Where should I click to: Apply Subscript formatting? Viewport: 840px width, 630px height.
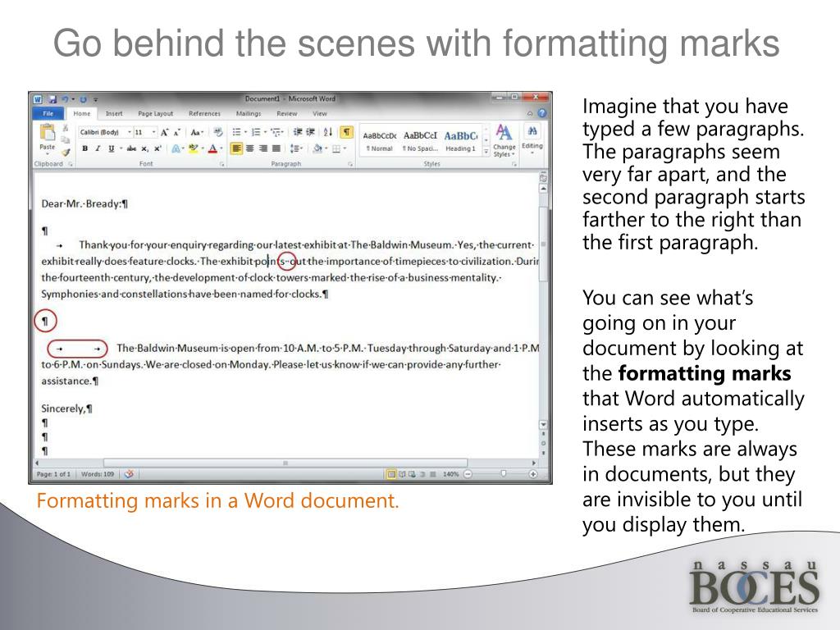(145, 148)
